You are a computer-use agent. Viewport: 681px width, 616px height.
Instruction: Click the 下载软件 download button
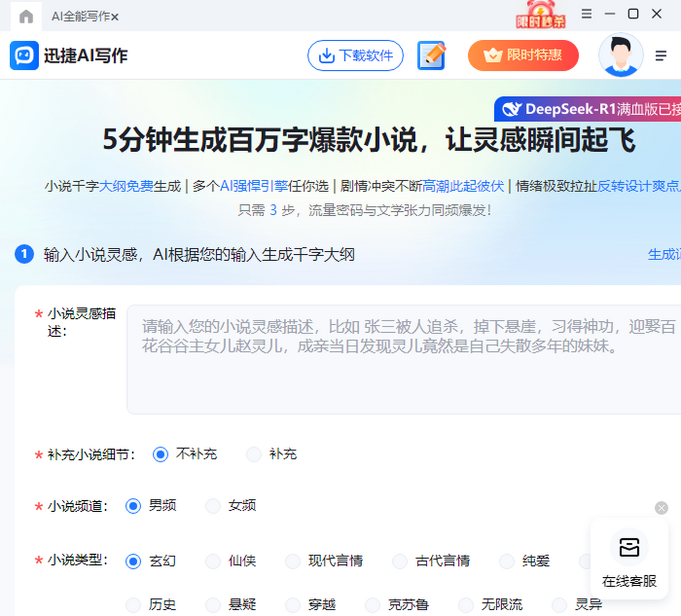(355, 56)
